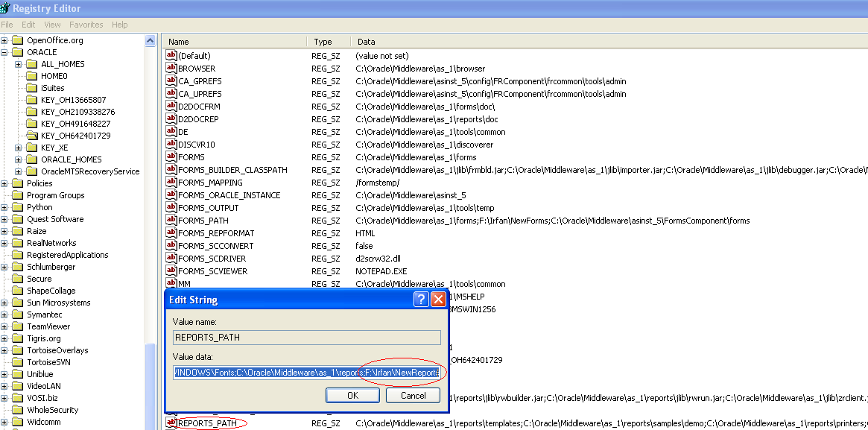Screen dimensions: 868x430
Task: Select the REPORTS_PATH value icon
Action: 171,423
